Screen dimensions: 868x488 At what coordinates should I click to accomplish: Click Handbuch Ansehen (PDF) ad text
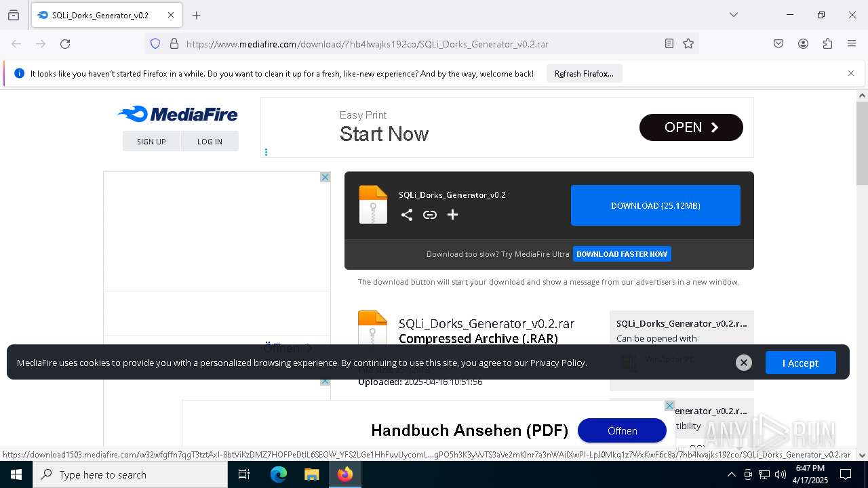[x=469, y=430]
